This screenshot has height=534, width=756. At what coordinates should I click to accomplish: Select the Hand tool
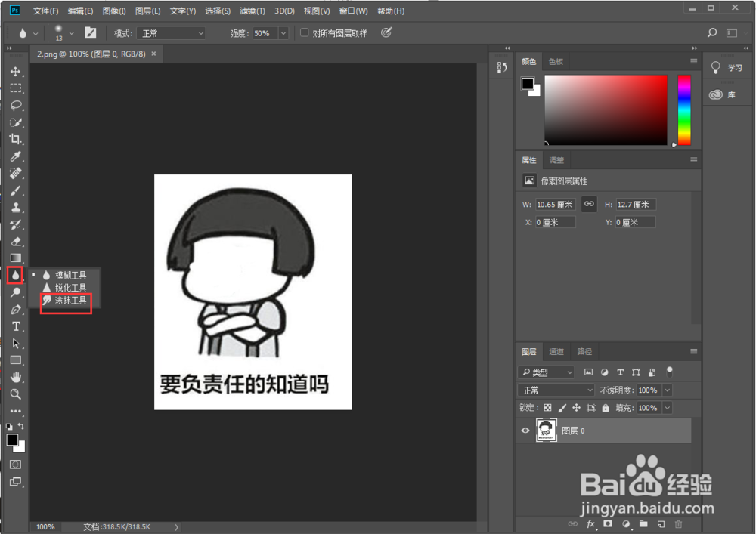15,377
